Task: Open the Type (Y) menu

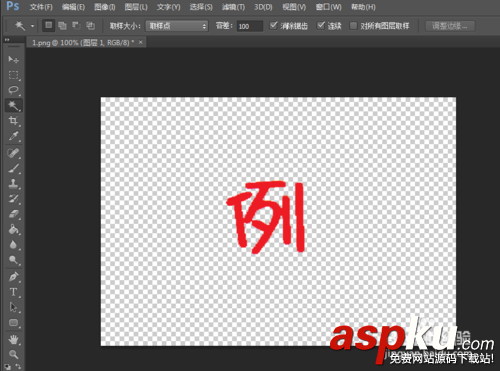Action: coord(168,7)
